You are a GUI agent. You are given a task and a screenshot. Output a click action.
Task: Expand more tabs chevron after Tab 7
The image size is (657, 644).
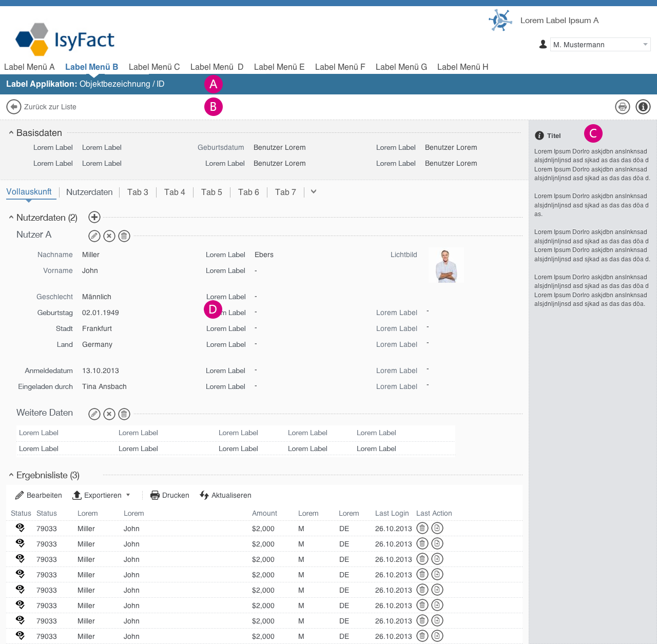pos(314,191)
